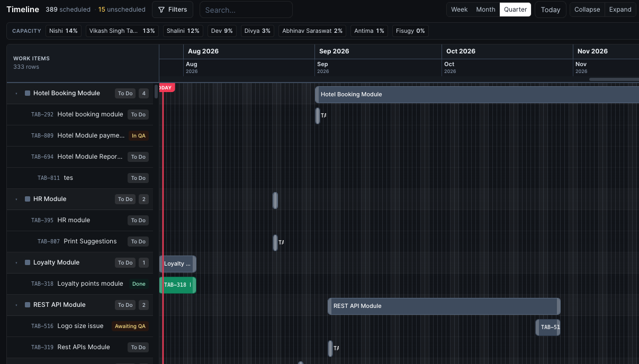Select Shalini 12% capacity chip
This screenshot has height=364, width=639.
(183, 31)
